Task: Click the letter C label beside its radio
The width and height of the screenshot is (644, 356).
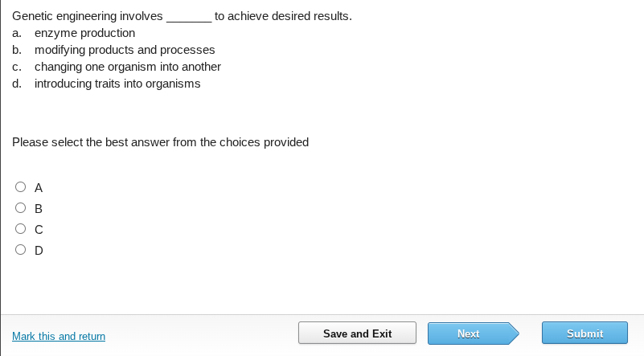Action: pos(38,230)
